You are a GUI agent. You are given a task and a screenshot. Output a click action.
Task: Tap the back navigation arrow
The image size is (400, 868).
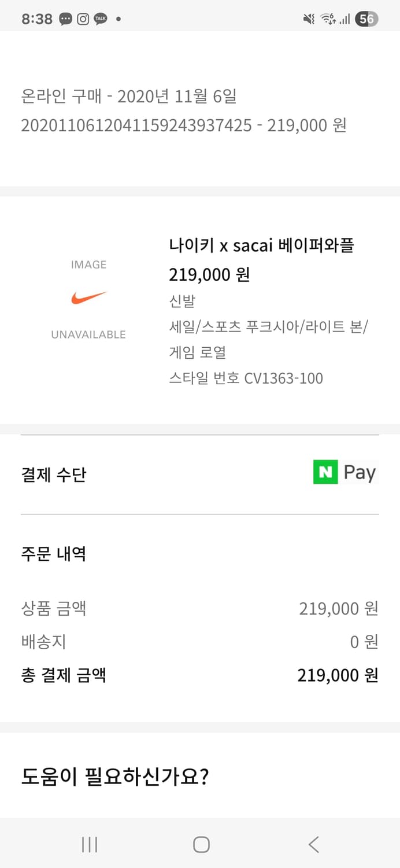tap(313, 844)
